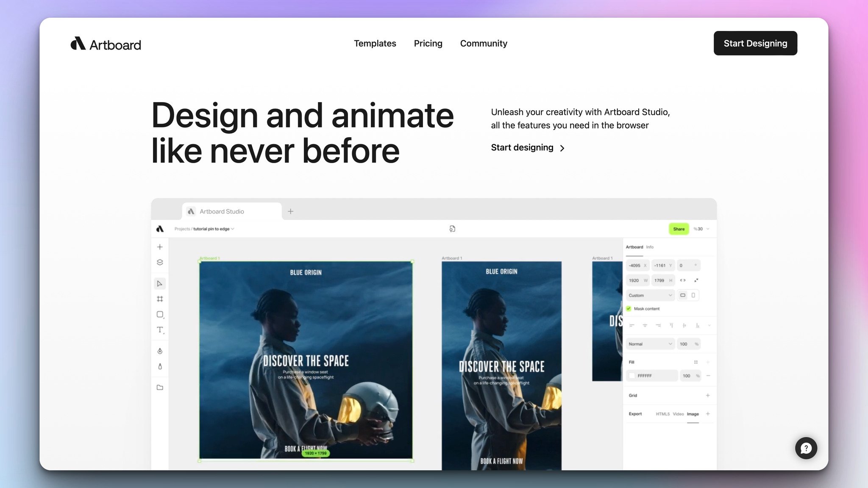
Task: Click the Fill white color swatch
Action: [x=634, y=375]
